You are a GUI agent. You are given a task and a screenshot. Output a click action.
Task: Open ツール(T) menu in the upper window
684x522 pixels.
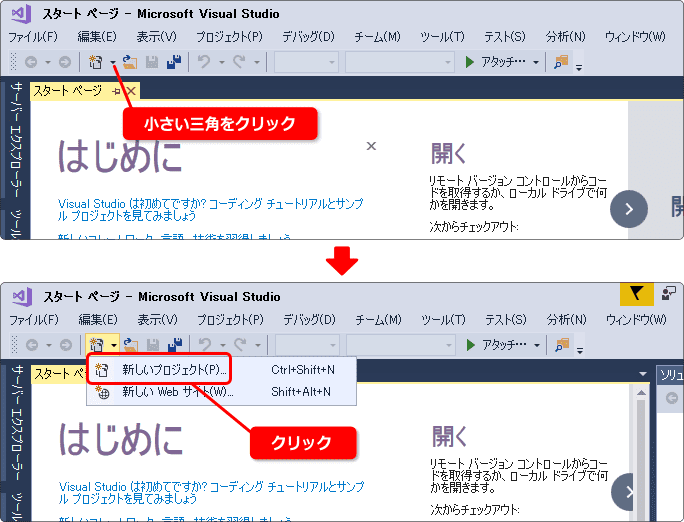coord(442,37)
